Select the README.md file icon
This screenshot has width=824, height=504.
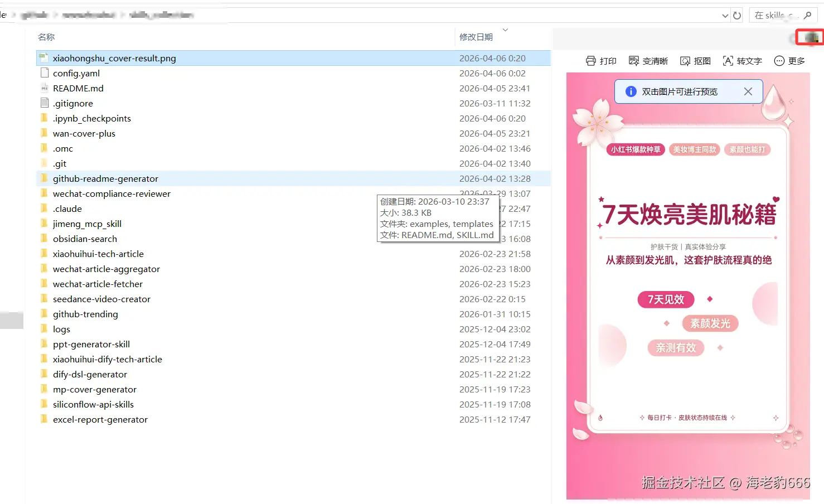45,88
